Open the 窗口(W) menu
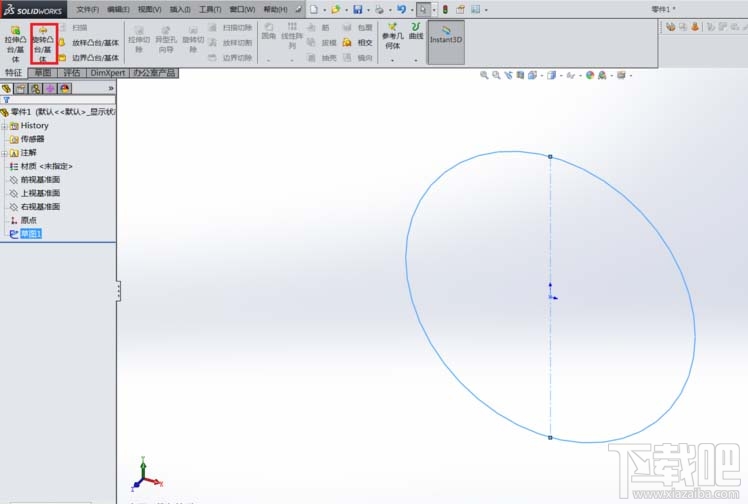Screen dimensions: 748x504 [242, 10]
